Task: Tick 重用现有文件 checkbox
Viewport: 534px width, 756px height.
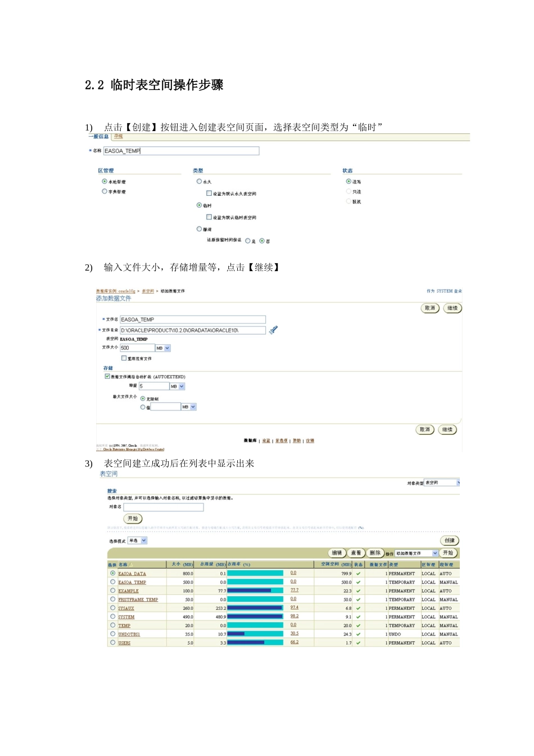Action: (124, 358)
